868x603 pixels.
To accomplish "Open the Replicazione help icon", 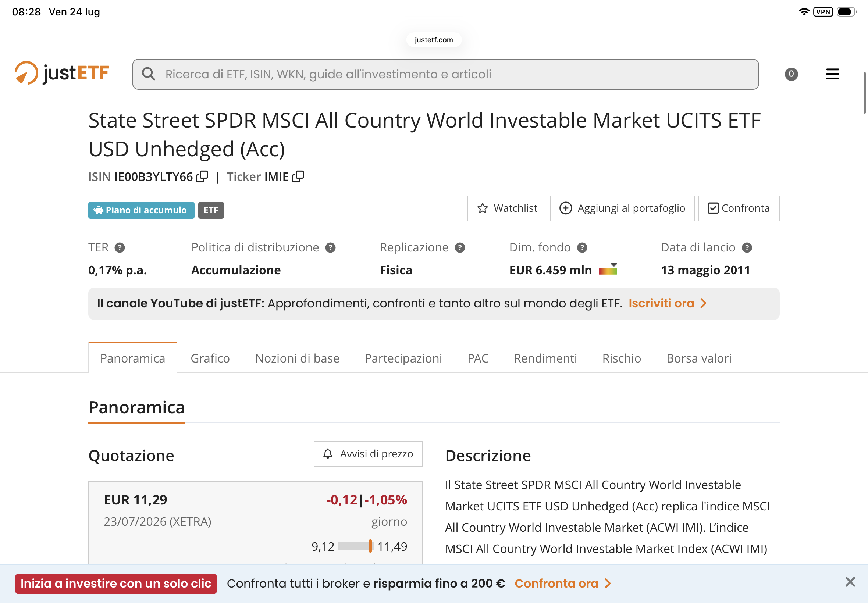I will [460, 247].
